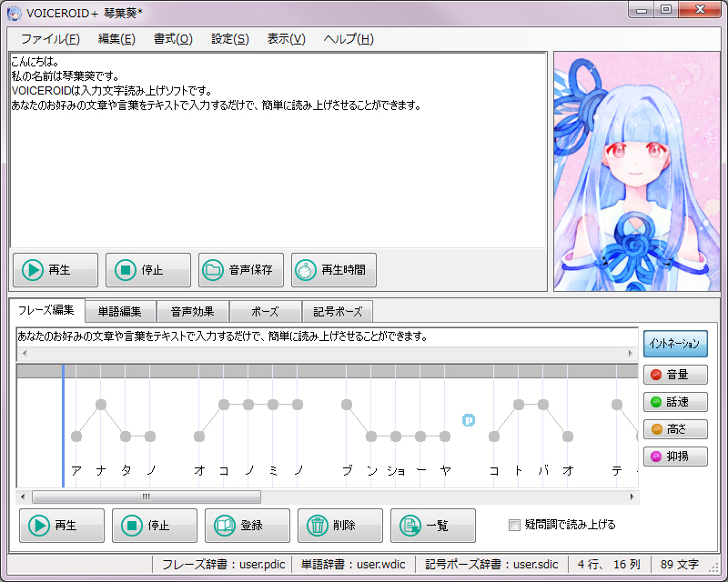Click the upper 再生 play button
This screenshot has height=582, width=728.
56,270
